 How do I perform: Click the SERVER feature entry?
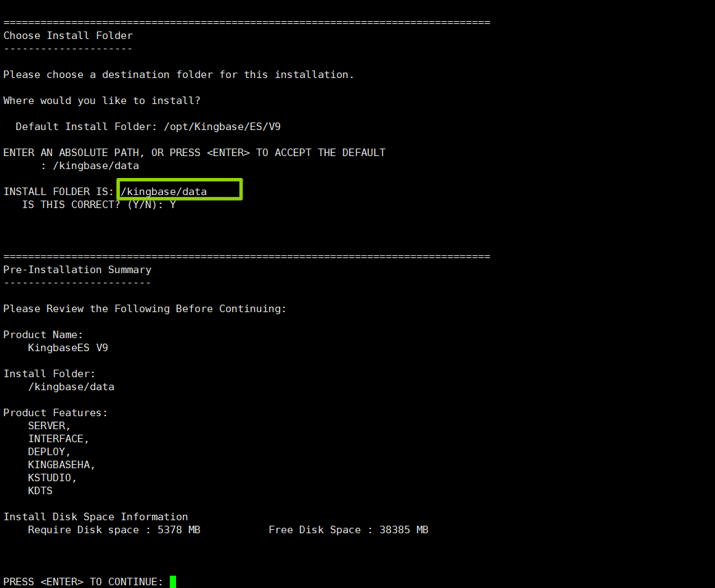[x=49, y=426]
